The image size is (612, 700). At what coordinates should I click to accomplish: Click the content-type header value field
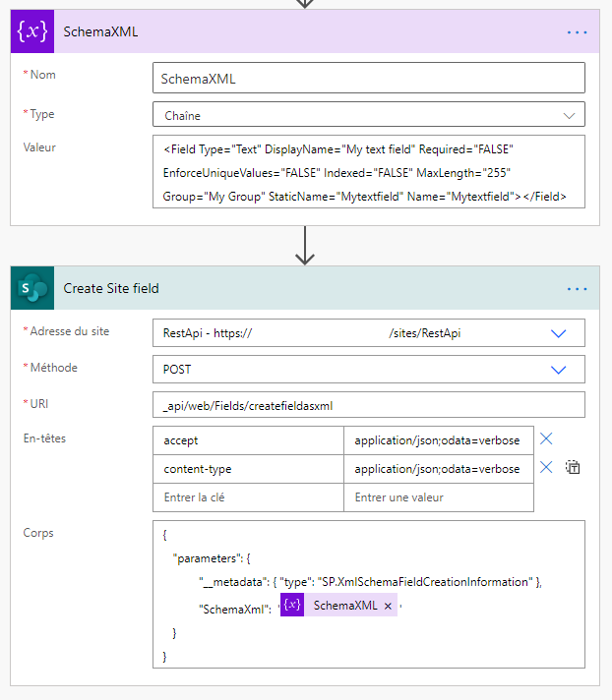[x=439, y=469]
